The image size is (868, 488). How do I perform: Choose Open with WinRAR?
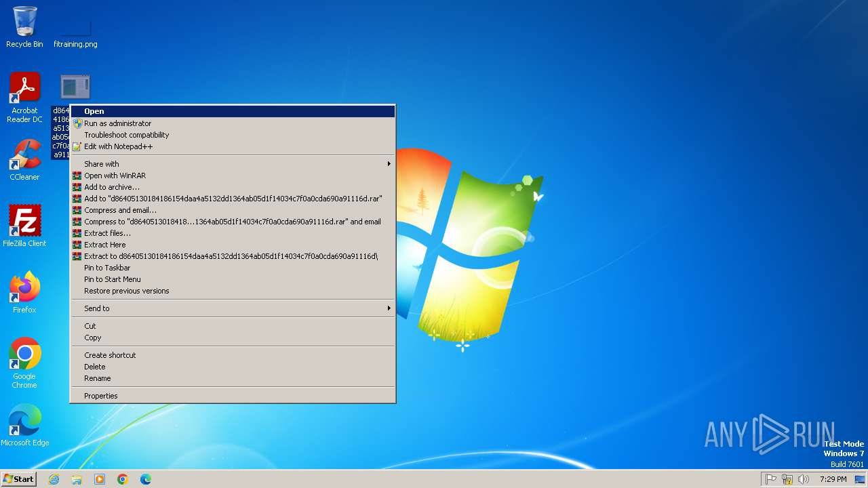click(x=233, y=176)
